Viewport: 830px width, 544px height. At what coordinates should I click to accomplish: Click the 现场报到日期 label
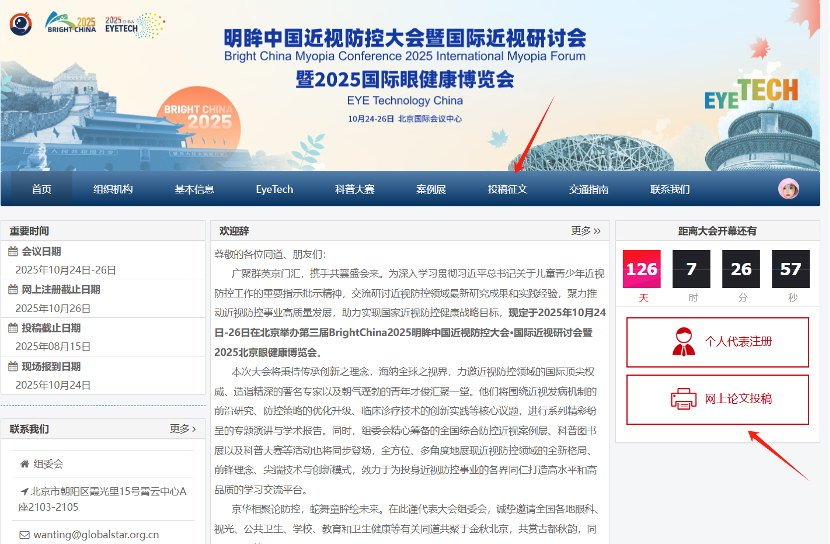click(51, 366)
